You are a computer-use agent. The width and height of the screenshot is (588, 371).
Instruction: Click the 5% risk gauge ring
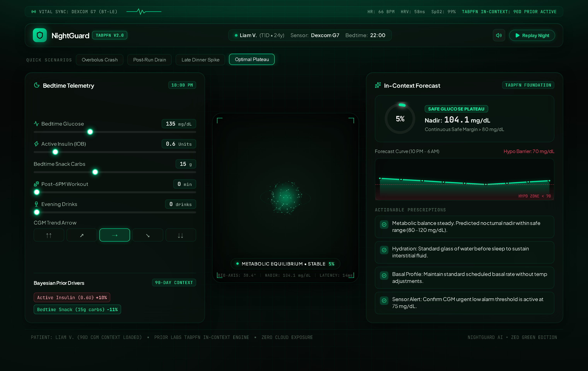tap(400, 118)
